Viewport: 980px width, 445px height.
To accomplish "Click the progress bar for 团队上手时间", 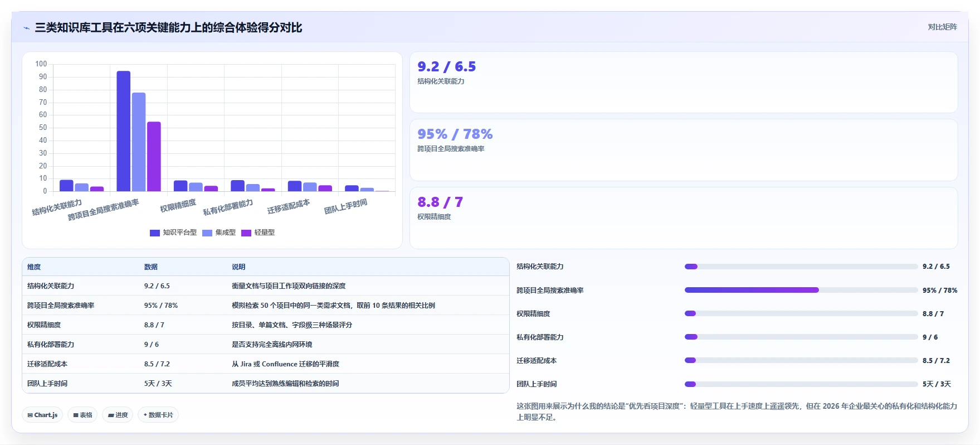I will (x=801, y=384).
